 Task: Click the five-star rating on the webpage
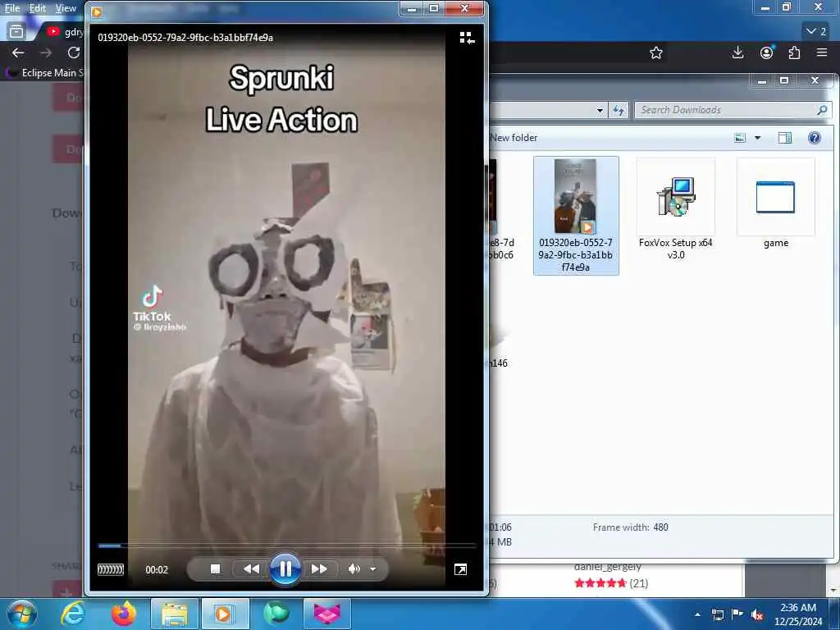pyautogui.click(x=600, y=583)
